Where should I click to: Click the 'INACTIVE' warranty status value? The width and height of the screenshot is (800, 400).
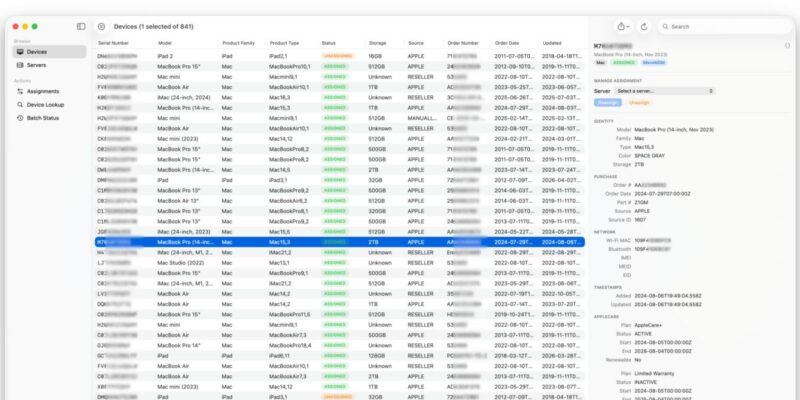pyautogui.click(x=645, y=382)
